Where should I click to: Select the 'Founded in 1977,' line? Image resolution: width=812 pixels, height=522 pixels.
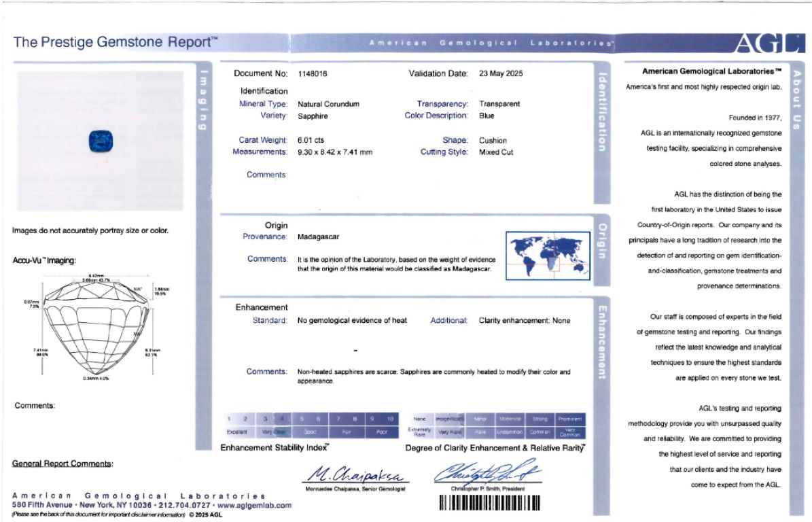pyautogui.click(x=755, y=118)
